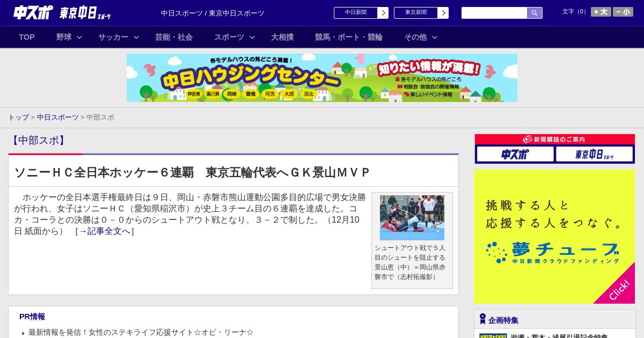
Task: Select 芸能・社会 in navigation
Action: [x=174, y=37]
